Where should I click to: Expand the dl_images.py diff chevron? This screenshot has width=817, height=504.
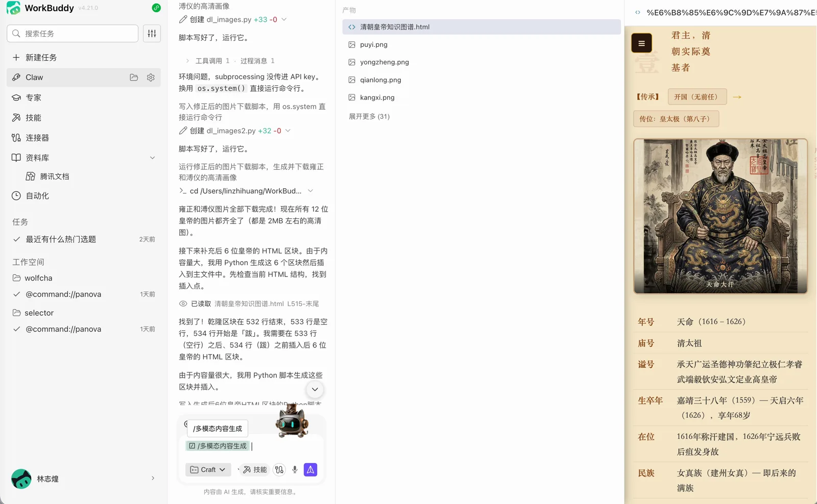pos(284,19)
